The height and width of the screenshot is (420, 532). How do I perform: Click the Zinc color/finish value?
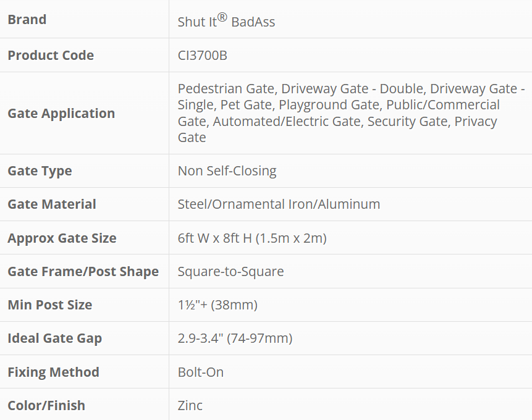click(x=190, y=406)
